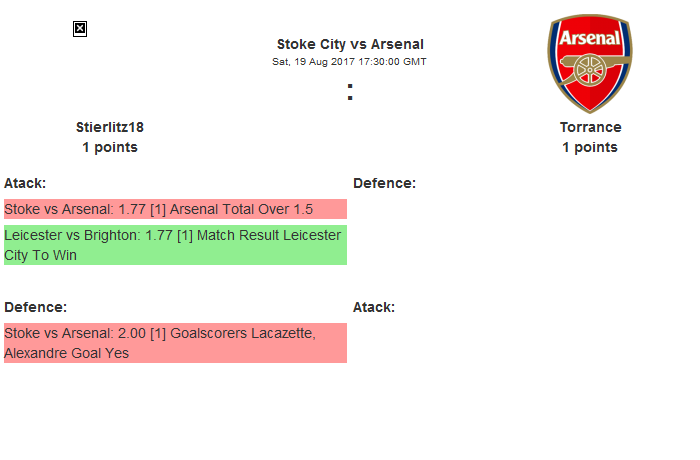700x460 pixels.
Task: Select the left-side Atack heading
Action: coord(25,183)
